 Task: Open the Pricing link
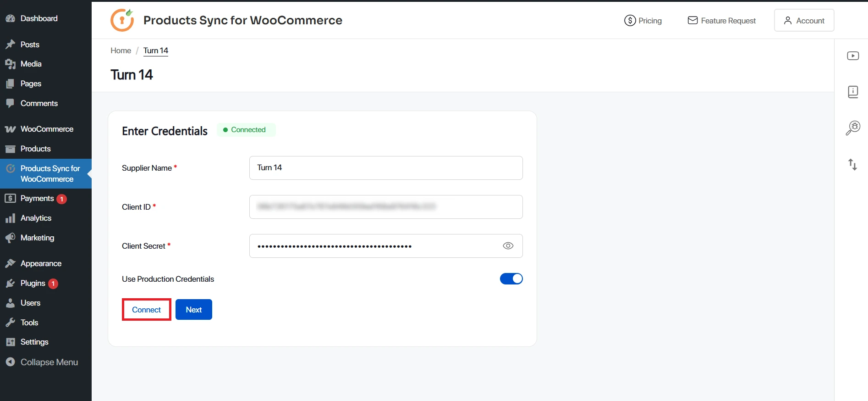[643, 21]
